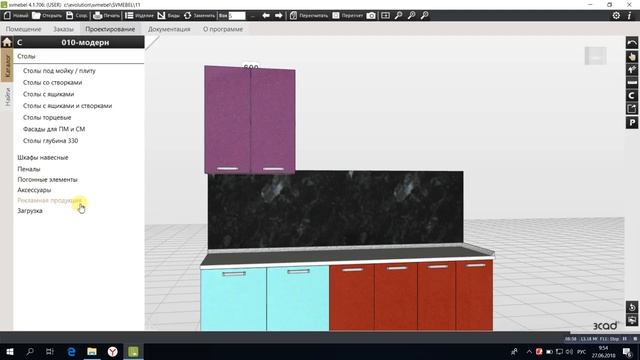
Task: Open settings via the gear icon
Action: click(616, 16)
